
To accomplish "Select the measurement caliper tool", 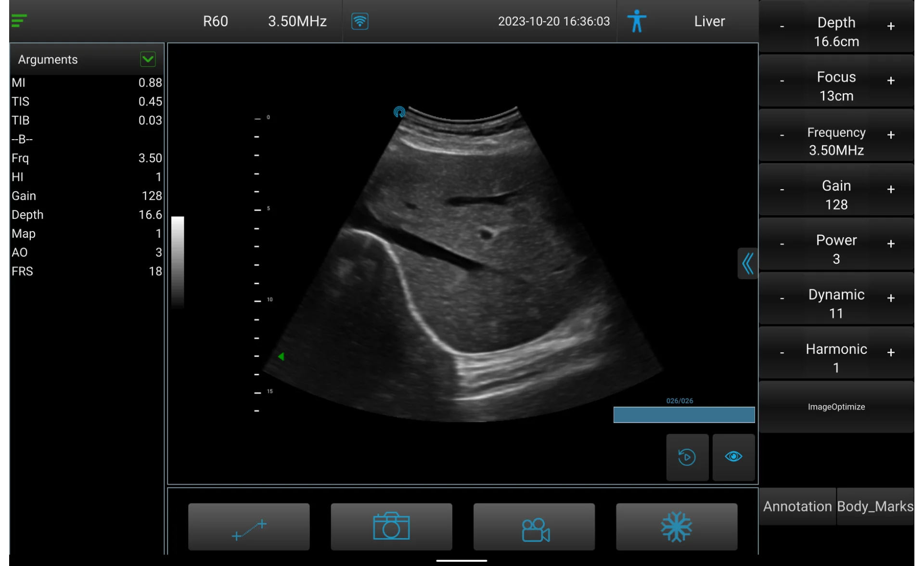I will 248,527.
